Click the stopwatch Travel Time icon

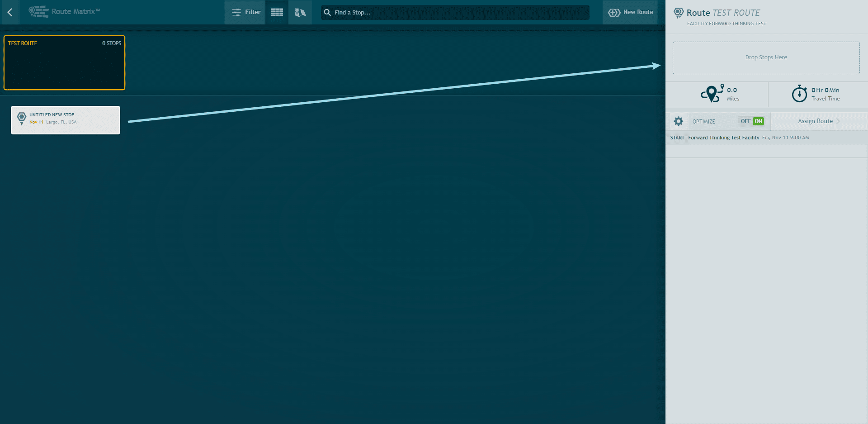799,94
